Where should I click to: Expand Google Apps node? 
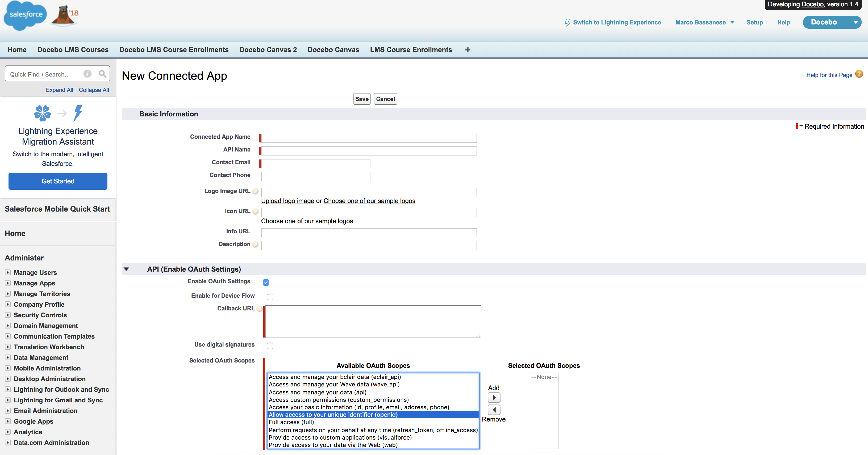tap(8, 421)
